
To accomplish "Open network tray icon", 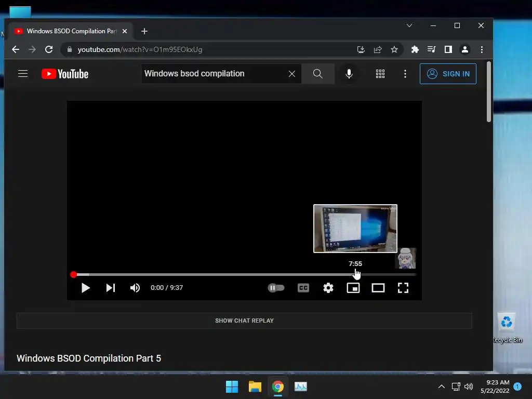I will tap(456, 387).
